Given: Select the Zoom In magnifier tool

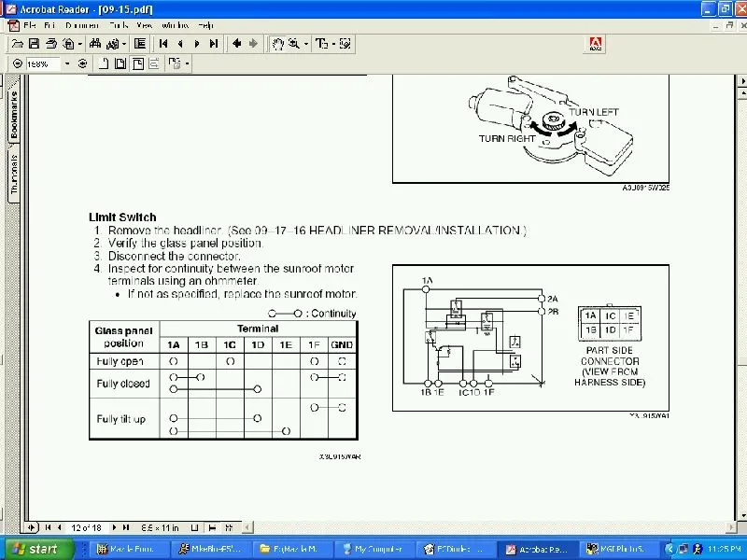Looking at the screenshot, I should [x=294, y=43].
